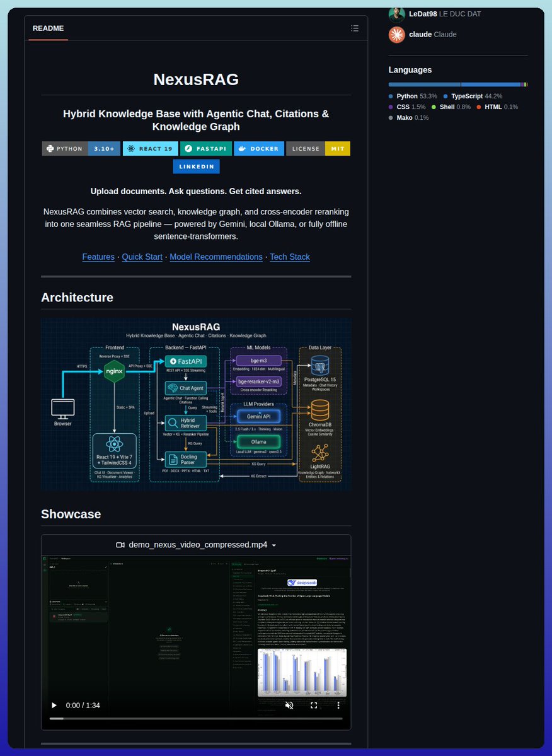Click the React 19 badge
Image resolution: width=552 pixels, height=756 pixels.
(150, 149)
